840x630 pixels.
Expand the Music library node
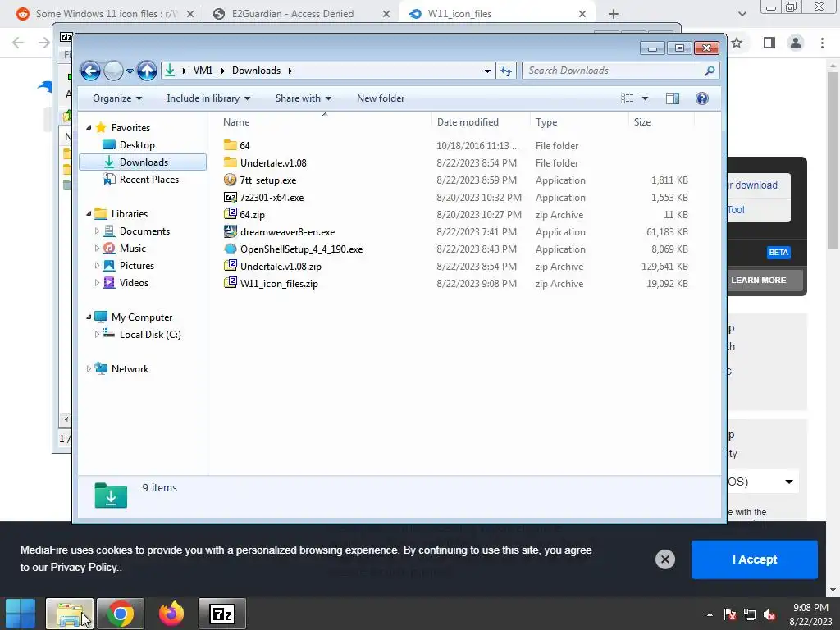tap(97, 248)
